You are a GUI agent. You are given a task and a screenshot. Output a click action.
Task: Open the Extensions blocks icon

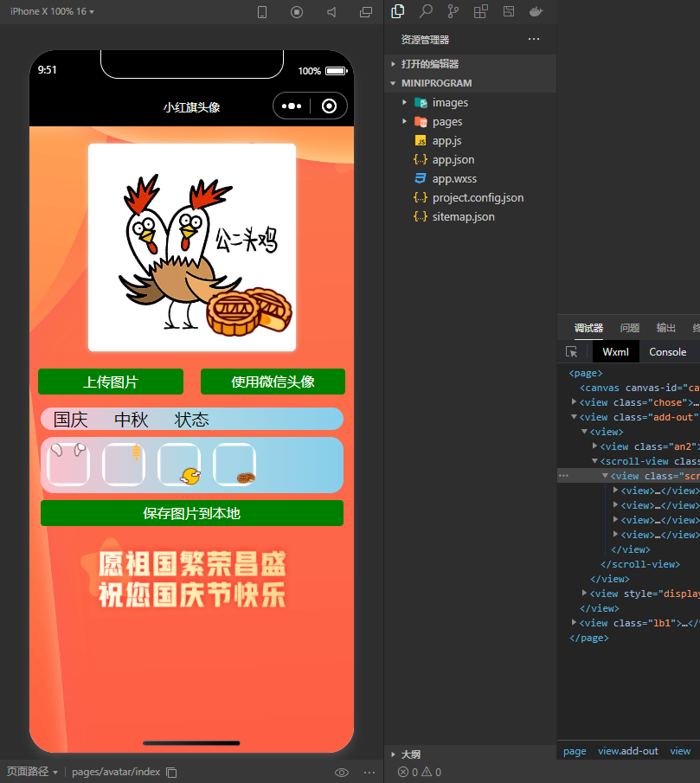(481, 11)
